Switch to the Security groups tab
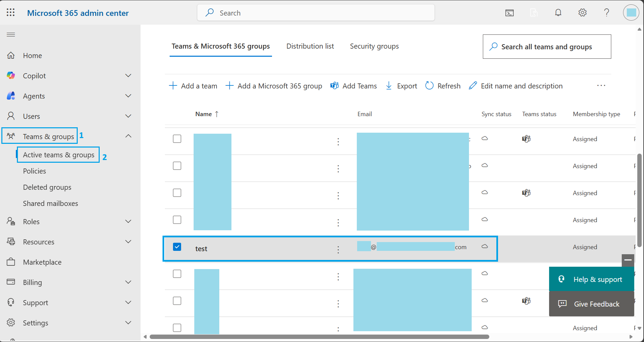 [x=374, y=46]
